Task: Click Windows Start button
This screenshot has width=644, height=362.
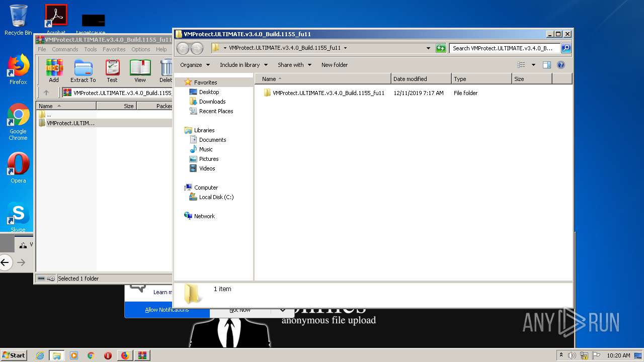Action: pyautogui.click(x=14, y=355)
